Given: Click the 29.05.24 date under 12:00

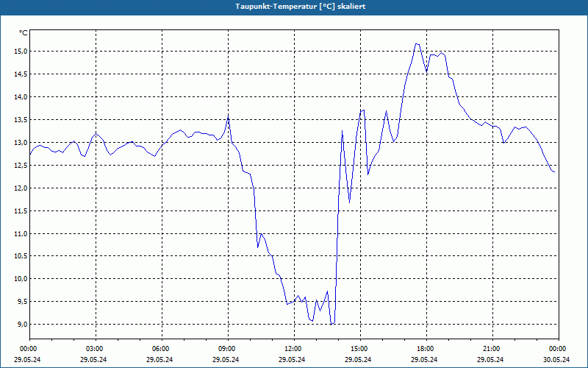Looking at the screenshot, I should pyautogui.click(x=292, y=359).
